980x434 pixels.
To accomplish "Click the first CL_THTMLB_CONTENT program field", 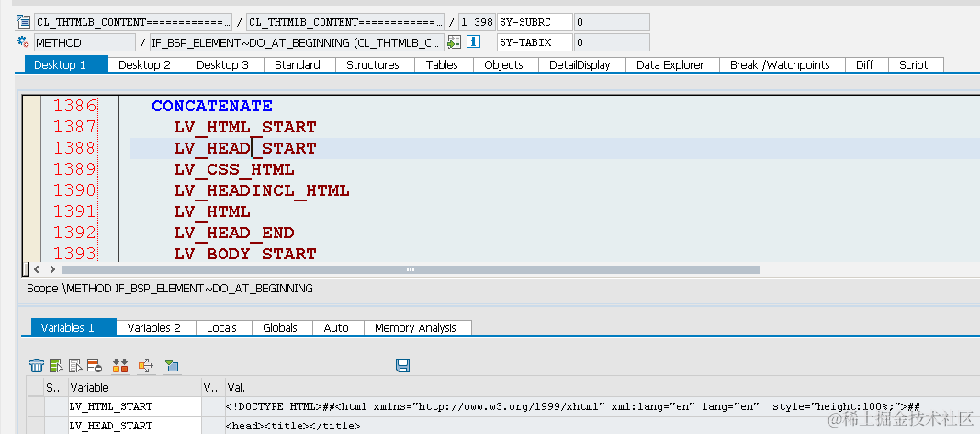I will (133, 22).
